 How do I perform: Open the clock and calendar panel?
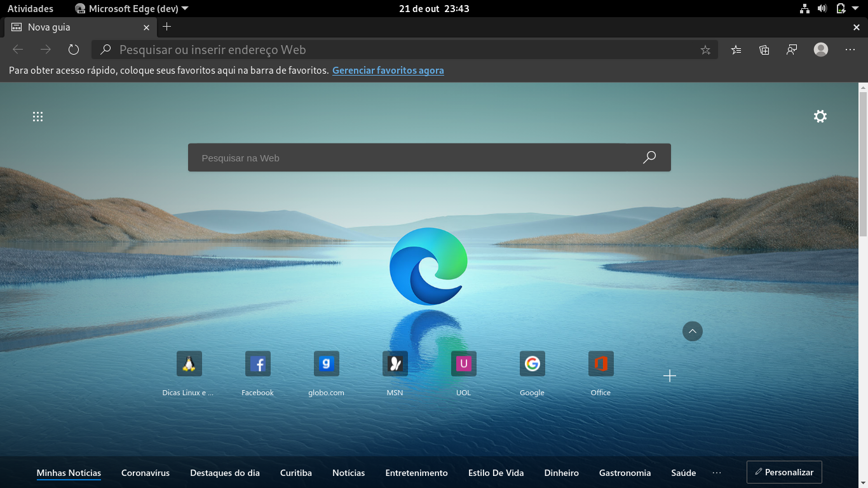coord(434,8)
